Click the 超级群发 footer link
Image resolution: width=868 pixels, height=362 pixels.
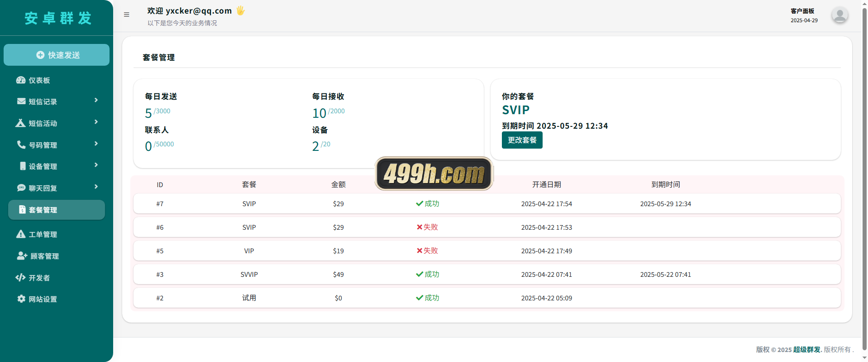806,350
